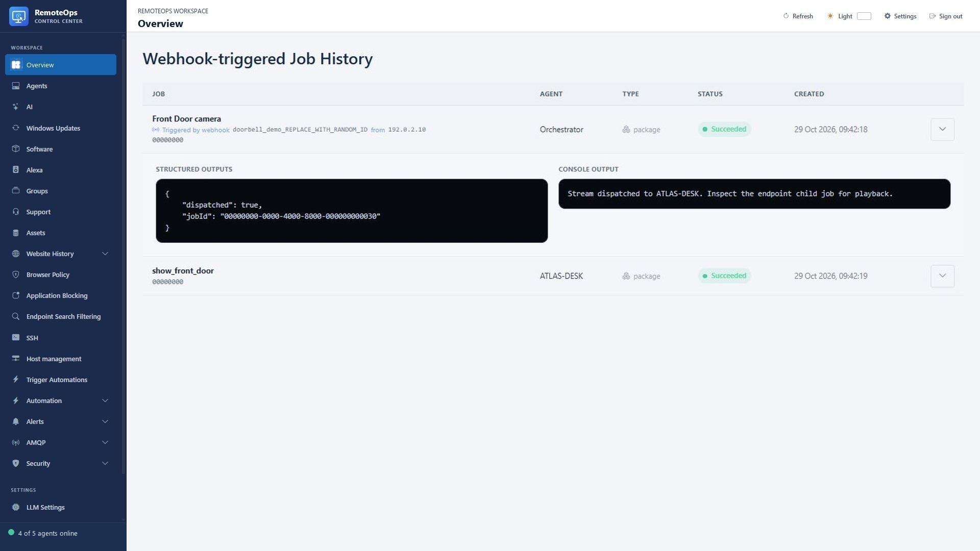This screenshot has width=980, height=551.
Task: Click the Assets database icon
Action: 16,233
